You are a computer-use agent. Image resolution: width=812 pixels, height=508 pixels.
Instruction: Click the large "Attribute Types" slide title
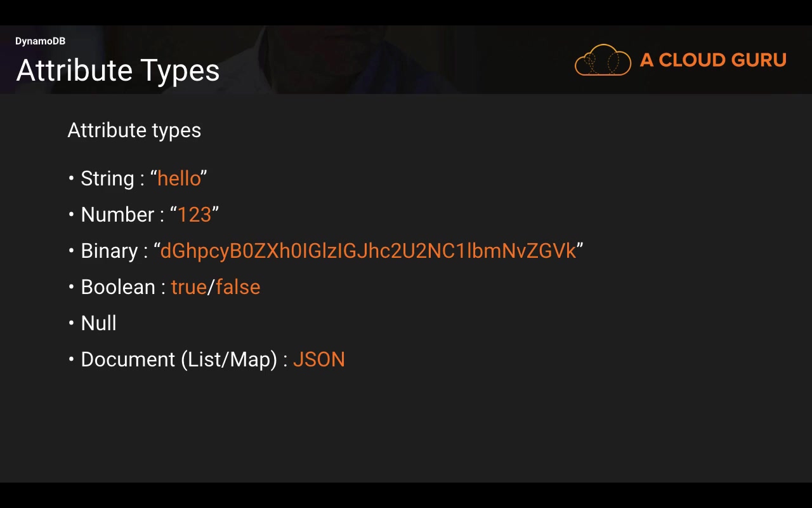pyautogui.click(x=118, y=70)
